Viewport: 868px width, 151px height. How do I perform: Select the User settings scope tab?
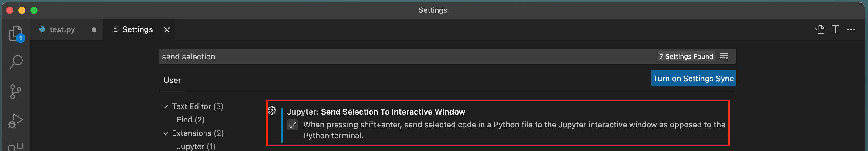click(172, 80)
